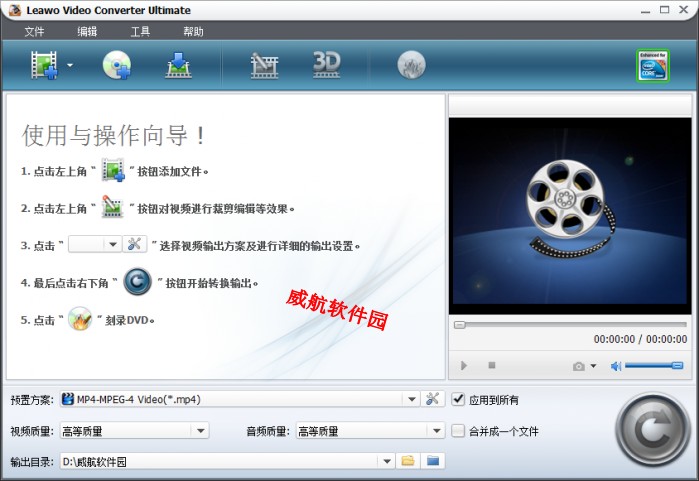Click the burn DVD icon in guide step 5
Screen dimensions: 699x481
pyautogui.click(x=80, y=319)
